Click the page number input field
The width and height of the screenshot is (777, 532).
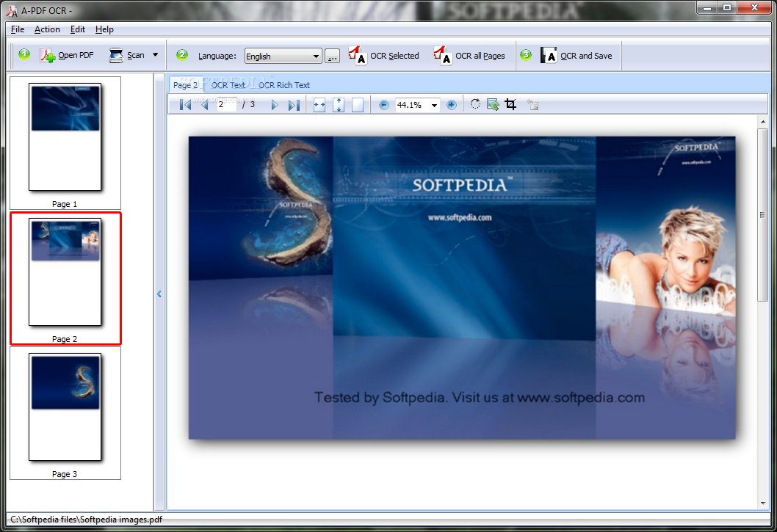(x=226, y=104)
